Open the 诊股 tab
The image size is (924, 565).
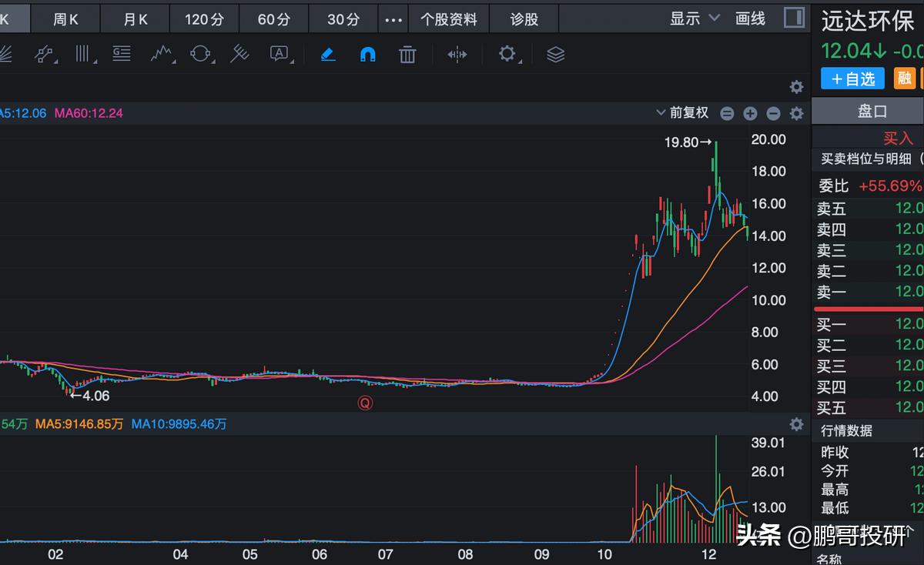[x=524, y=18]
